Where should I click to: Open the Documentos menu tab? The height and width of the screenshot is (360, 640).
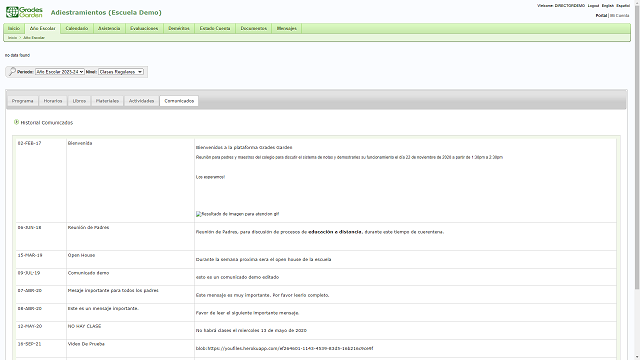click(x=253, y=28)
